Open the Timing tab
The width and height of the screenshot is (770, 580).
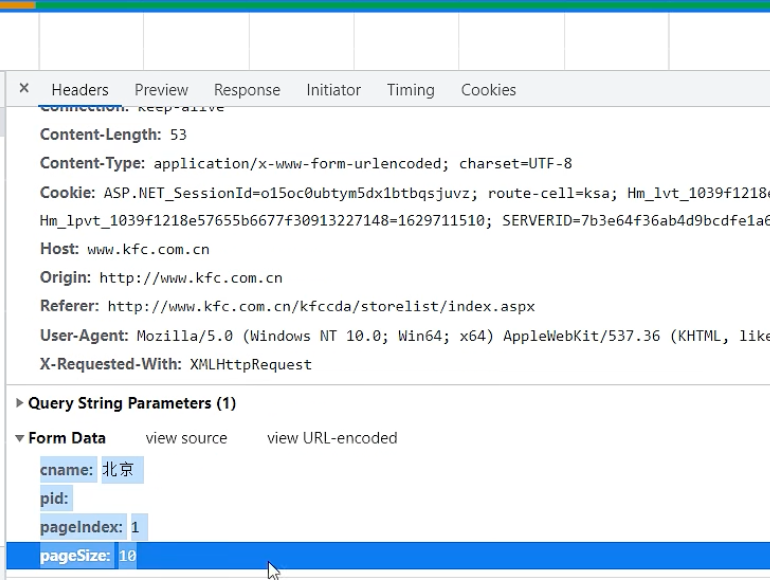tap(411, 90)
